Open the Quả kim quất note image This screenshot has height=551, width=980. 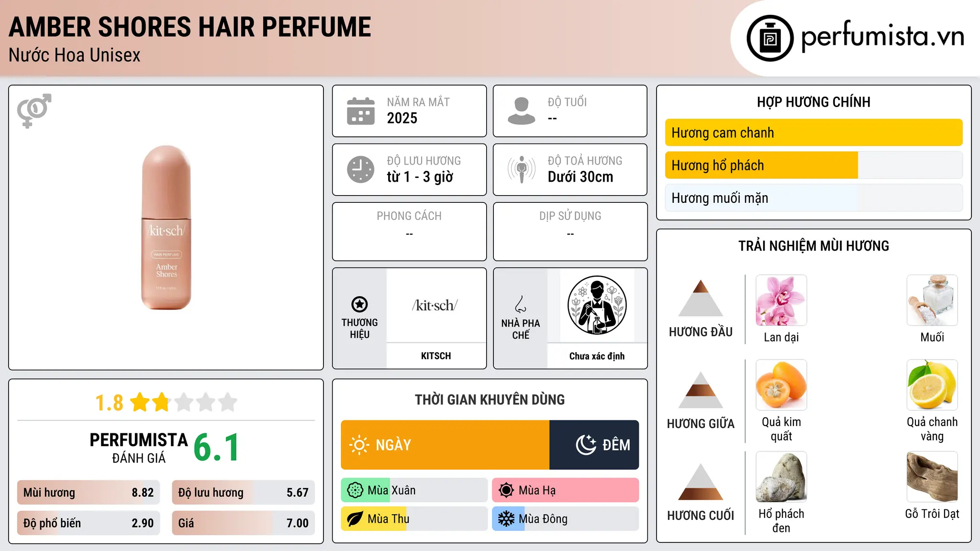[781, 385]
